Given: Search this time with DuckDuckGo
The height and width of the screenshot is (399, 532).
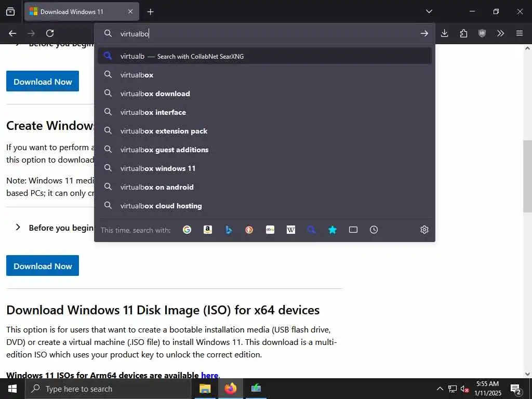Looking at the screenshot, I should click(x=249, y=230).
